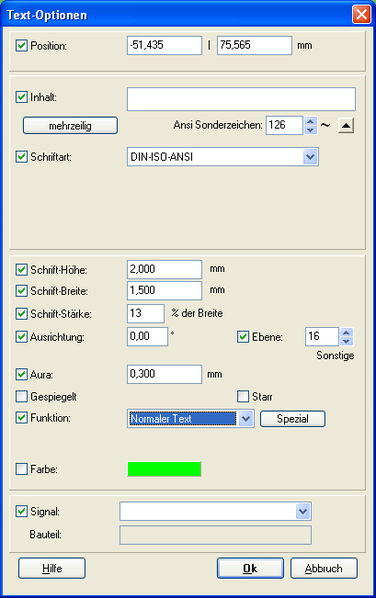Image resolution: width=376 pixels, height=598 pixels.
Task: Toggle the Ebene checkbox
Action: [x=243, y=337]
